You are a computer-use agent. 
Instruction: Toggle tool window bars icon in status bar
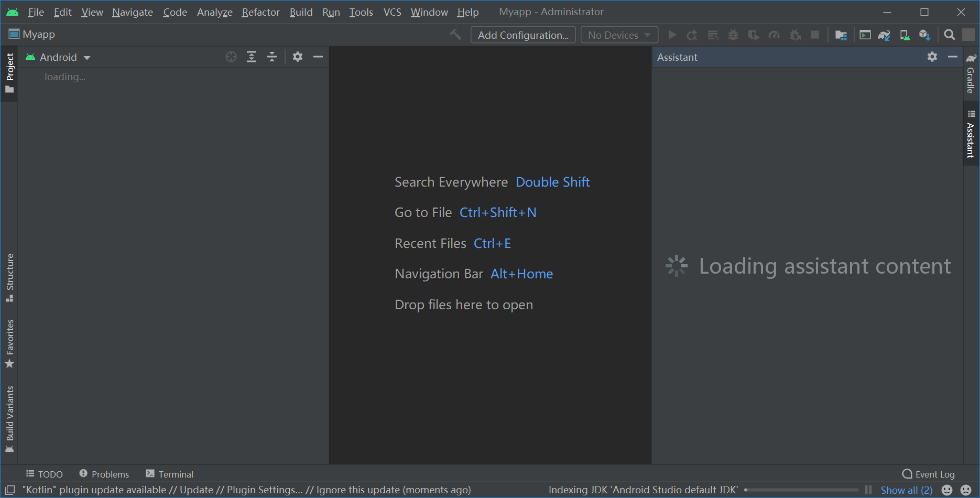9,490
